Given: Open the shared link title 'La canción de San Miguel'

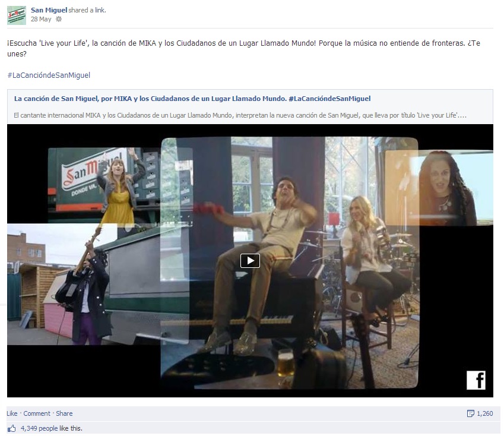Looking at the screenshot, I should pos(192,99).
